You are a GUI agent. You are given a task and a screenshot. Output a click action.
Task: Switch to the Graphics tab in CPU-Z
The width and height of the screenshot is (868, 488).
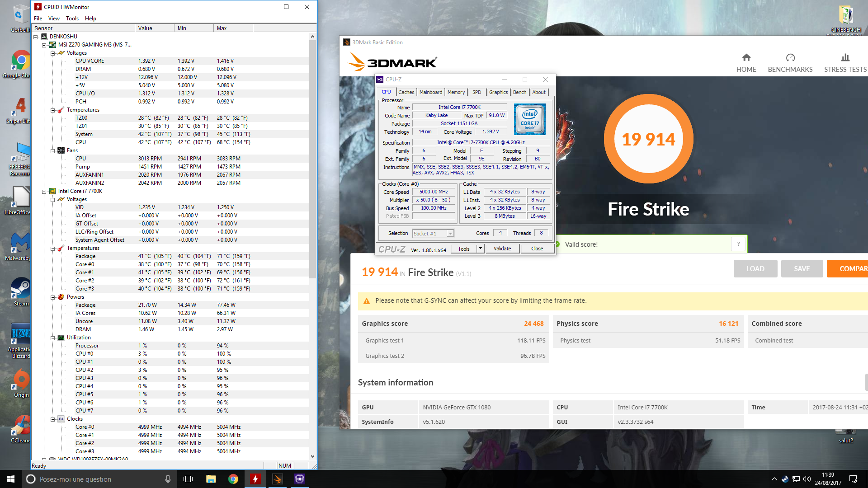click(499, 92)
